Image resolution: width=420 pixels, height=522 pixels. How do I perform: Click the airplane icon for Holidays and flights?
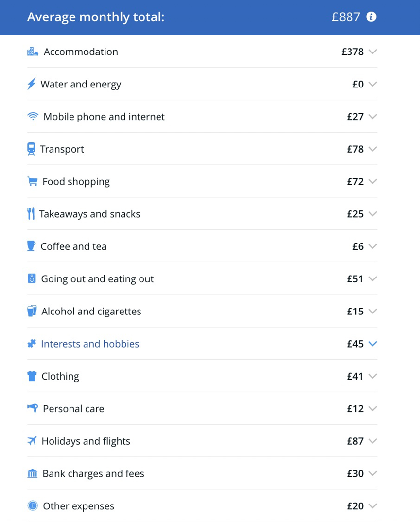coord(32,441)
